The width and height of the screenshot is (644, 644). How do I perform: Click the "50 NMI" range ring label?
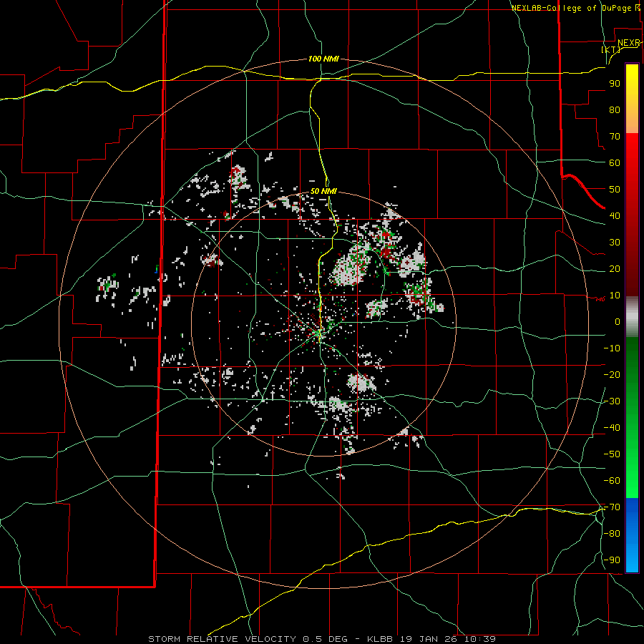pos(323,191)
